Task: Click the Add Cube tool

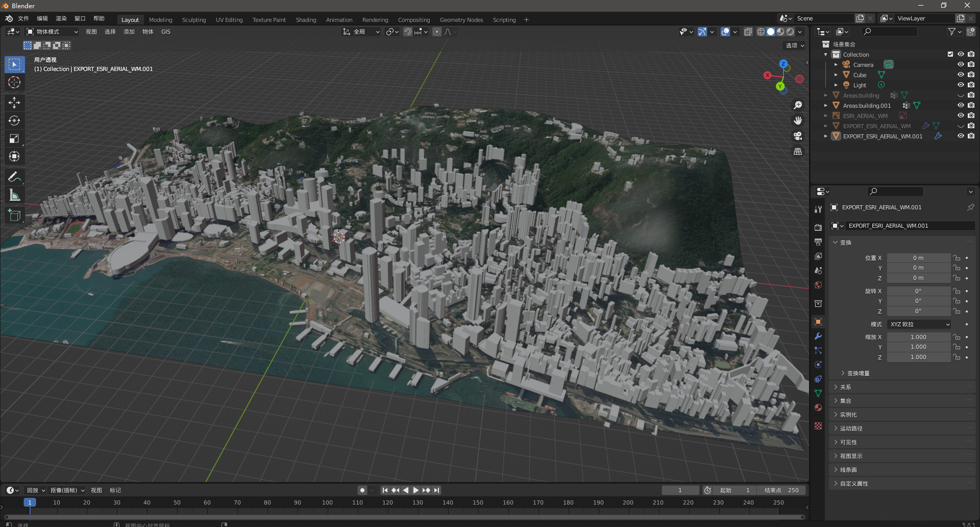Action: pos(14,215)
